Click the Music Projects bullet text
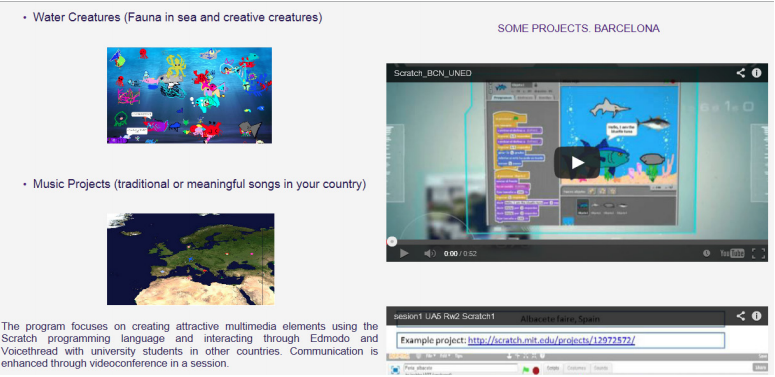775x377 pixels. 200,184
